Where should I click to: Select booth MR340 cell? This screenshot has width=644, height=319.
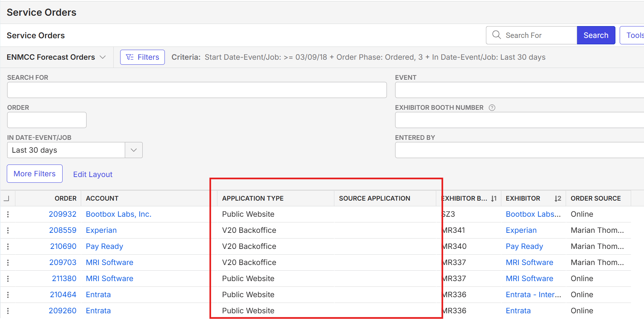454,246
